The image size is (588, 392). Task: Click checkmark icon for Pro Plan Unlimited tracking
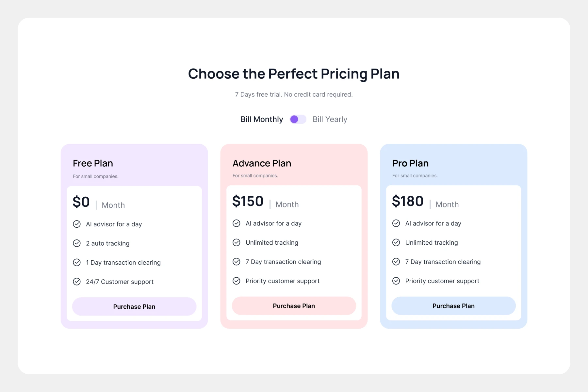click(396, 242)
